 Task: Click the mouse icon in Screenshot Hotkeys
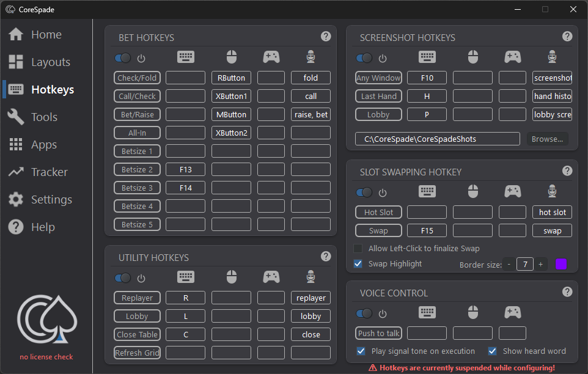[x=473, y=57]
